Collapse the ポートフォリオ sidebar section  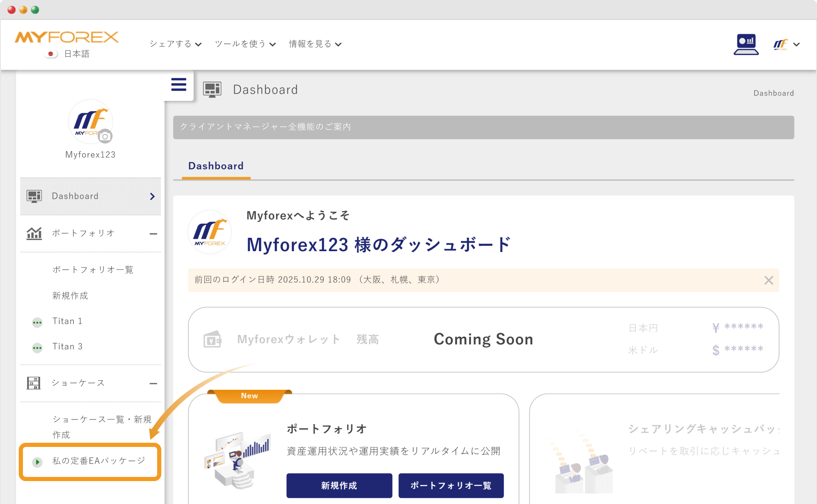[x=154, y=233]
